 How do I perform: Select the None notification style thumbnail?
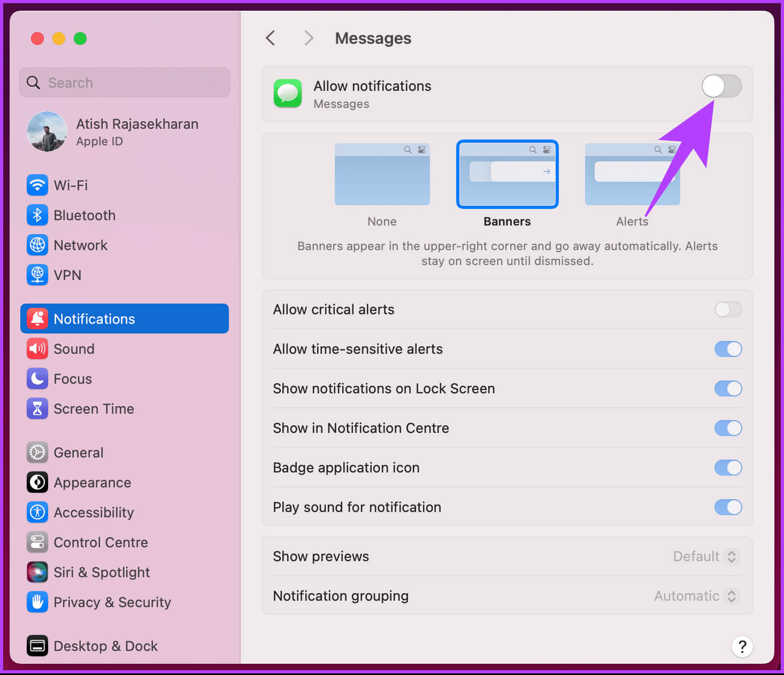(x=382, y=174)
